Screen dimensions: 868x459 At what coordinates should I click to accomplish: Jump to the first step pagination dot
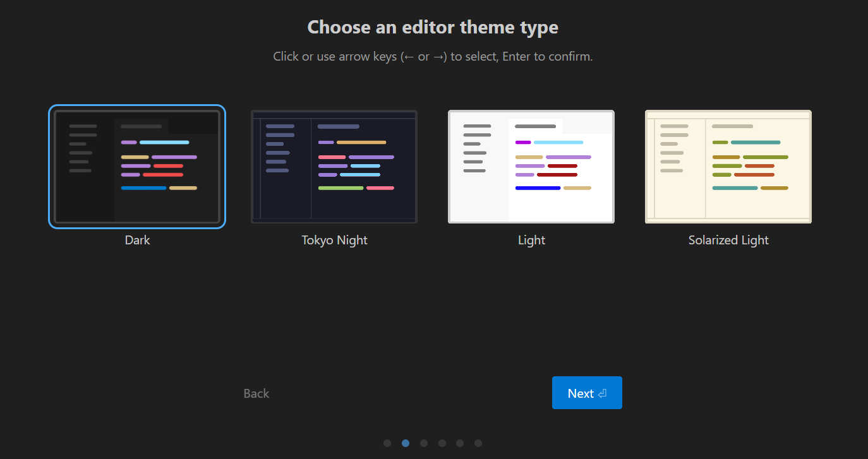point(387,443)
